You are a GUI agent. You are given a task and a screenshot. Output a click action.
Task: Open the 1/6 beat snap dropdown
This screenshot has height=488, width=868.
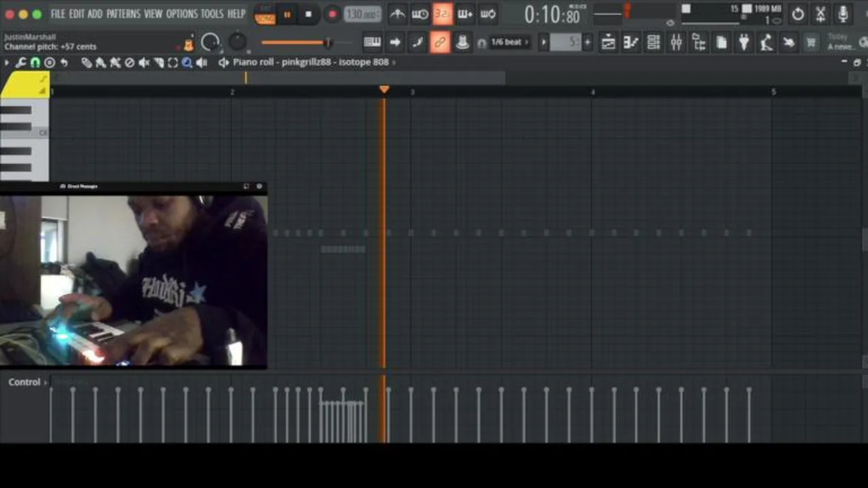point(510,42)
